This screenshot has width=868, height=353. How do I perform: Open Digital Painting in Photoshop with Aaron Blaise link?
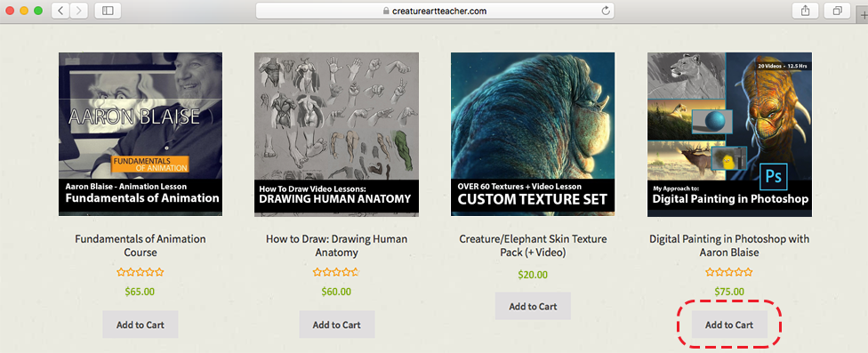point(729,245)
